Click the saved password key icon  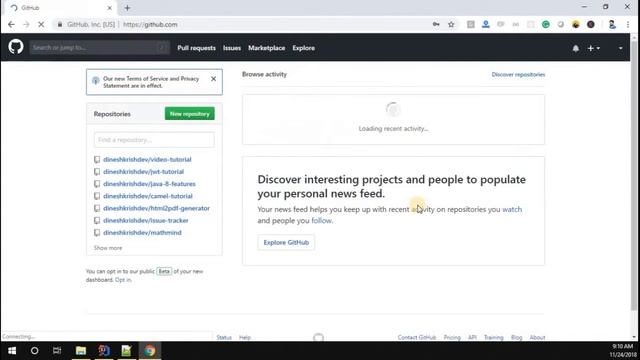coord(436,24)
